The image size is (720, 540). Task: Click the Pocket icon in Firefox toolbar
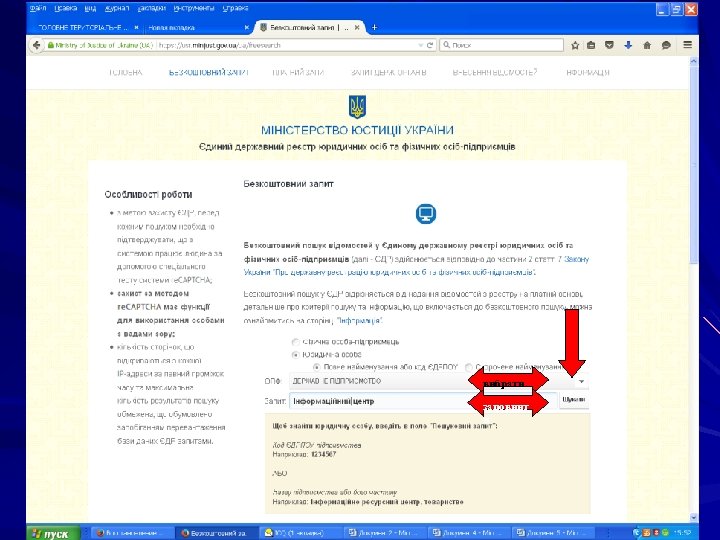click(609, 45)
